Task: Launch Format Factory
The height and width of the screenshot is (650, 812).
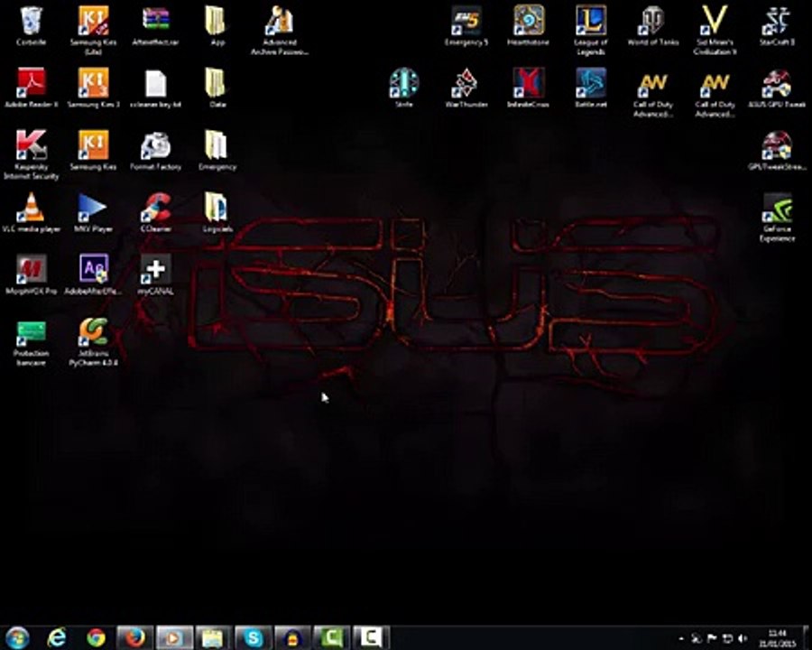Action: [155, 152]
